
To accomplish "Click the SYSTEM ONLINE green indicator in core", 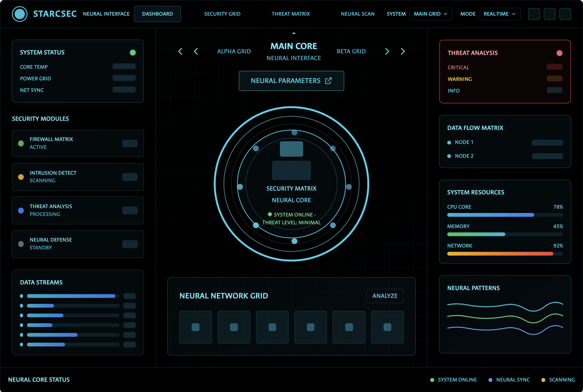I will pos(270,214).
